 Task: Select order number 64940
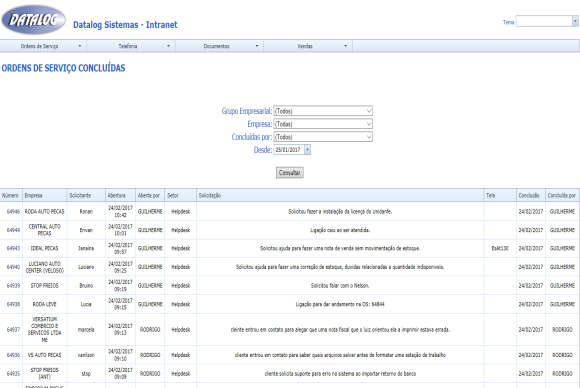[13, 267]
